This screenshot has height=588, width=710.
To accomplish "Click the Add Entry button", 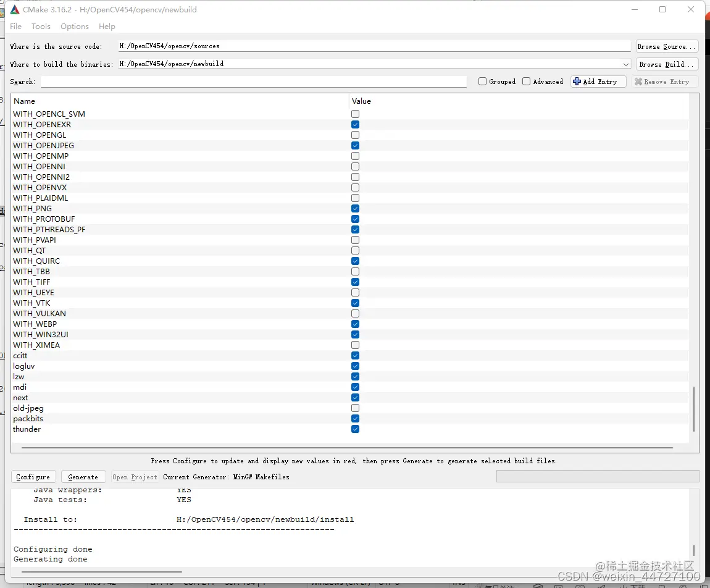I will (598, 82).
